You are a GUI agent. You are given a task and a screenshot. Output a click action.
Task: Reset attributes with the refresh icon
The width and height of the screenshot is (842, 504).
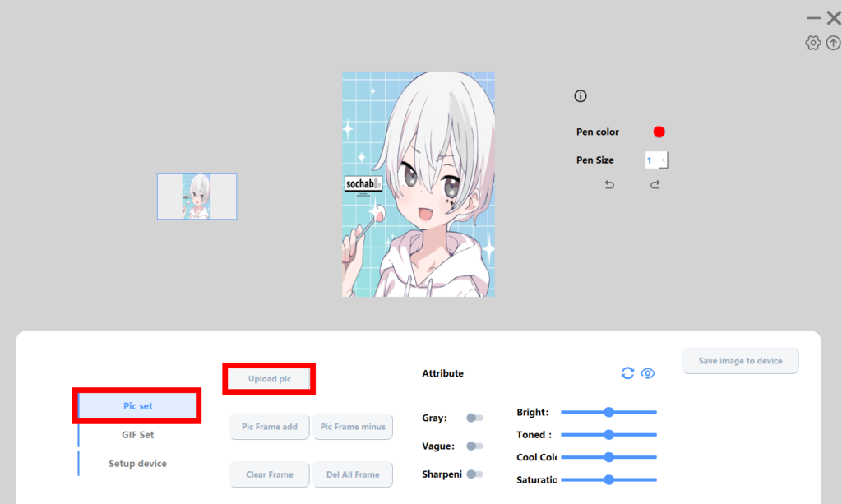point(627,372)
